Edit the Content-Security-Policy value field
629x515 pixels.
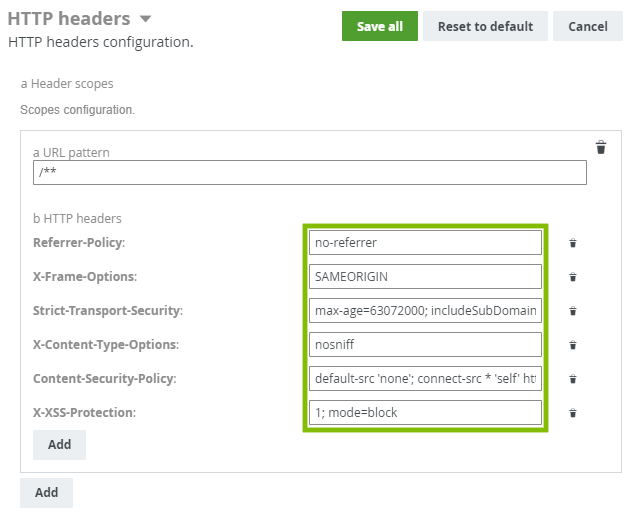425,378
